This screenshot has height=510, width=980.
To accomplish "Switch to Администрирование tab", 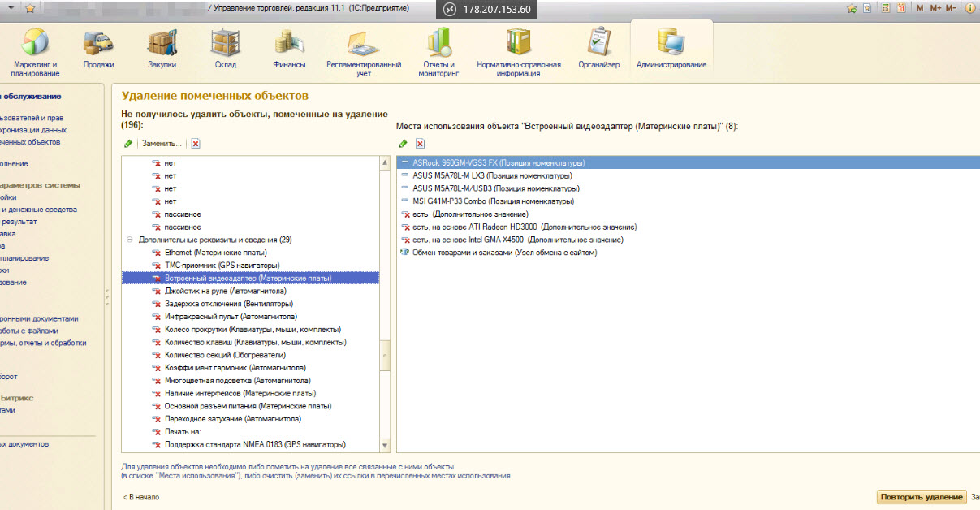I will [x=671, y=49].
